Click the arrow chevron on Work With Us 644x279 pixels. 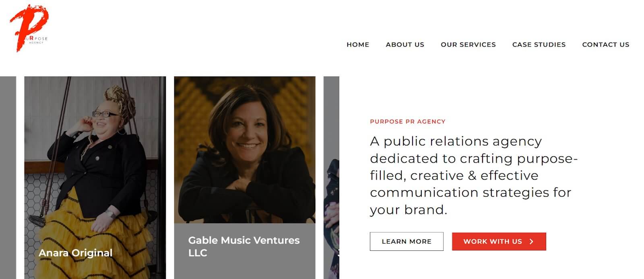[530, 241]
